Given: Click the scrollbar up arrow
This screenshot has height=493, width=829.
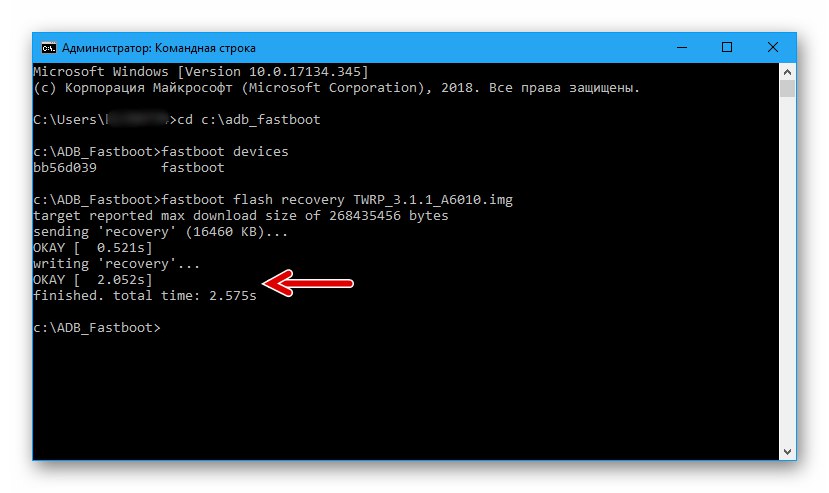Looking at the screenshot, I should click(x=787, y=73).
